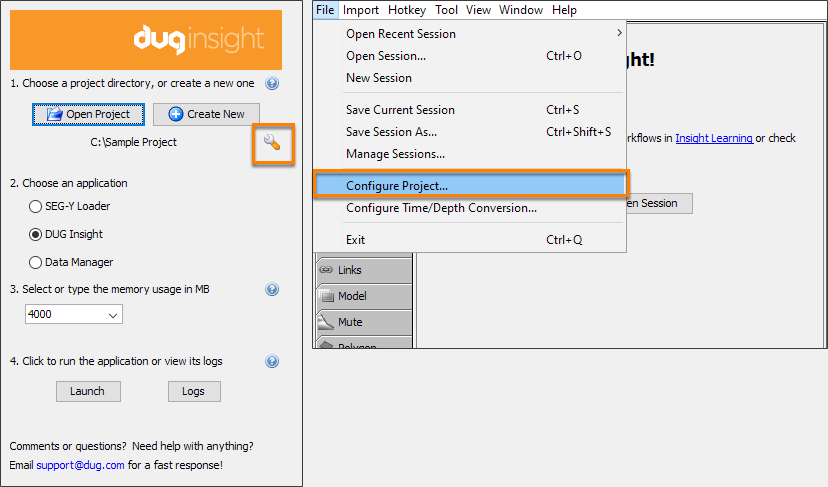Viewport: 828px width, 487px height.
Task: Click the dug insight logo banner
Action: (146, 40)
